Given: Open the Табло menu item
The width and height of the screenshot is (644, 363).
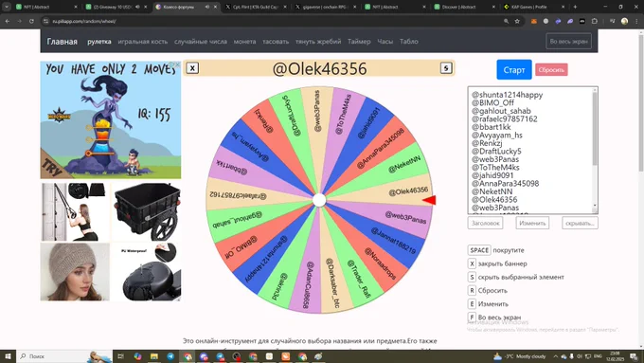Looking at the screenshot, I should point(409,42).
